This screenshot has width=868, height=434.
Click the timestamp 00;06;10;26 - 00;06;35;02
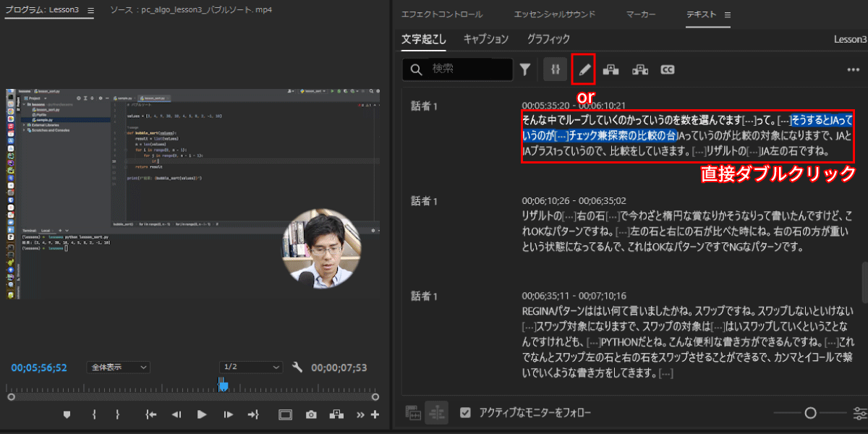574,200
